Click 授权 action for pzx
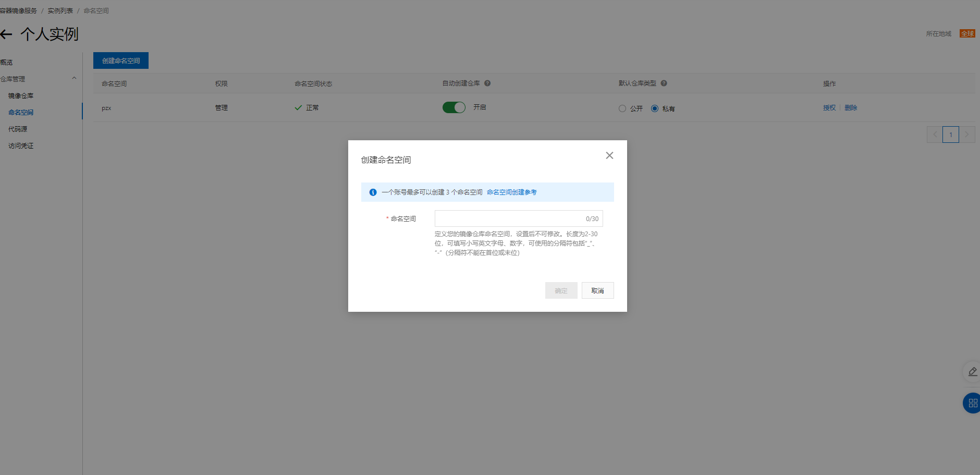 click(x=829, y=108)
